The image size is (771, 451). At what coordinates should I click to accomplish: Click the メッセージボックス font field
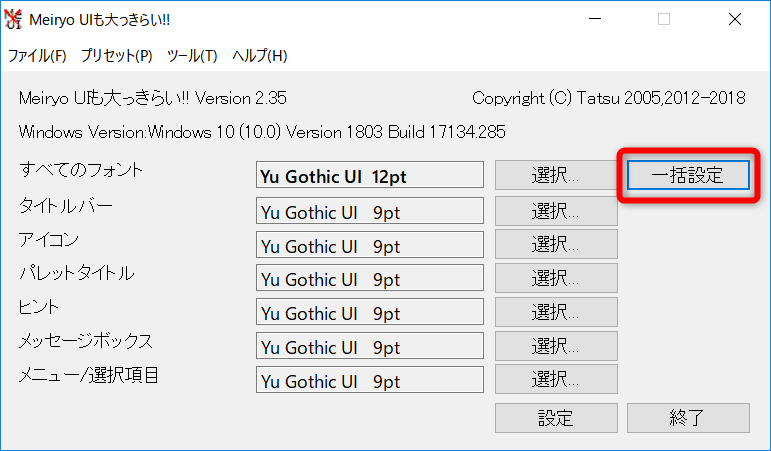369,347
